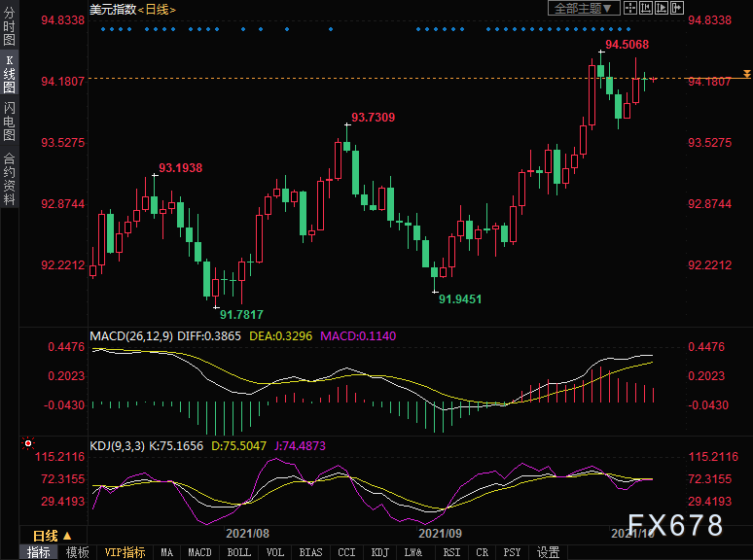Click the KDJ(9,3,3) panel label
This screenshot has height=560, width=753.
point(117,446)
